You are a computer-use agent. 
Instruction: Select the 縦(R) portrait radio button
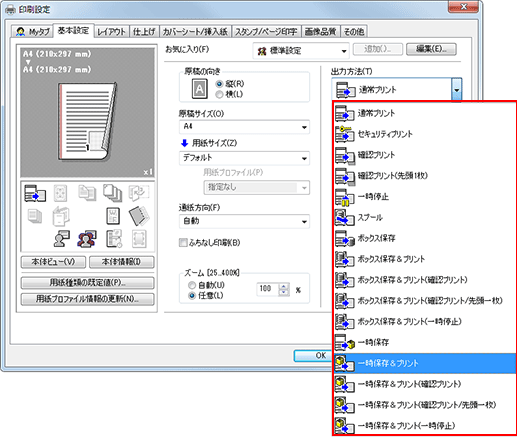[x=219, y=84]
